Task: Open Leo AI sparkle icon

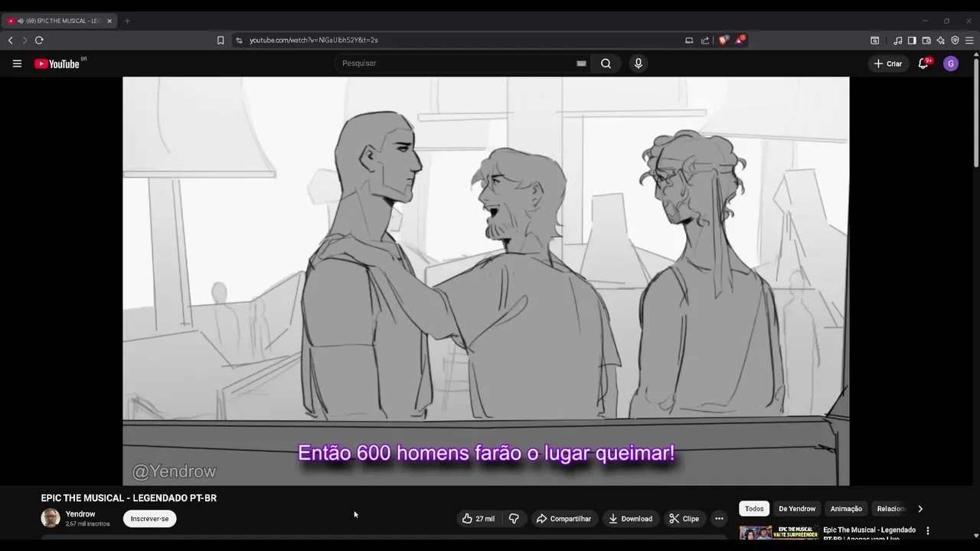Action: [940, 41]
